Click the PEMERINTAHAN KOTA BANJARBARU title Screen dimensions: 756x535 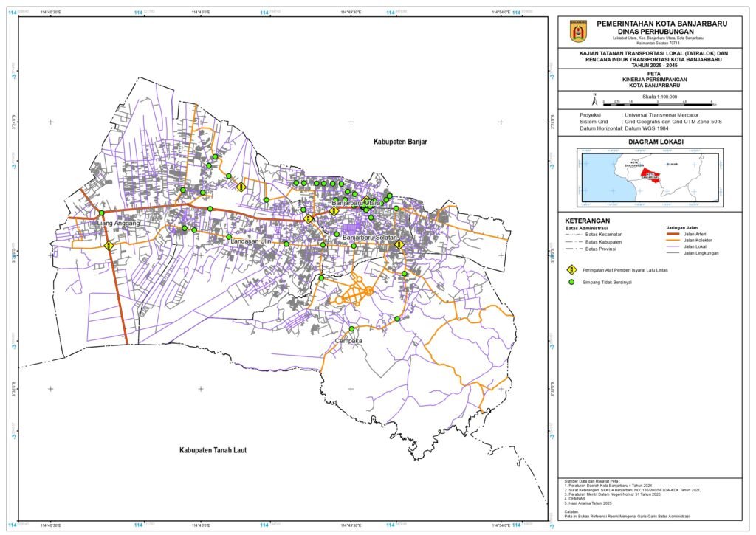662,24
